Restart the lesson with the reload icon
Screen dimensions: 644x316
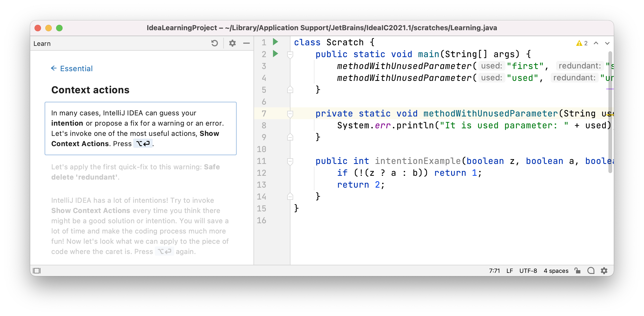214,43
